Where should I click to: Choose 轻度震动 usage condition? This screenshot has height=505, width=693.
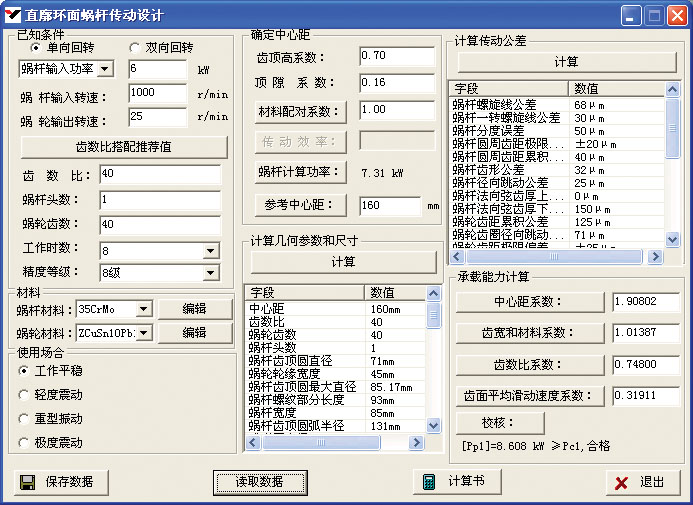pyautogui.click(x=24, y=394)
